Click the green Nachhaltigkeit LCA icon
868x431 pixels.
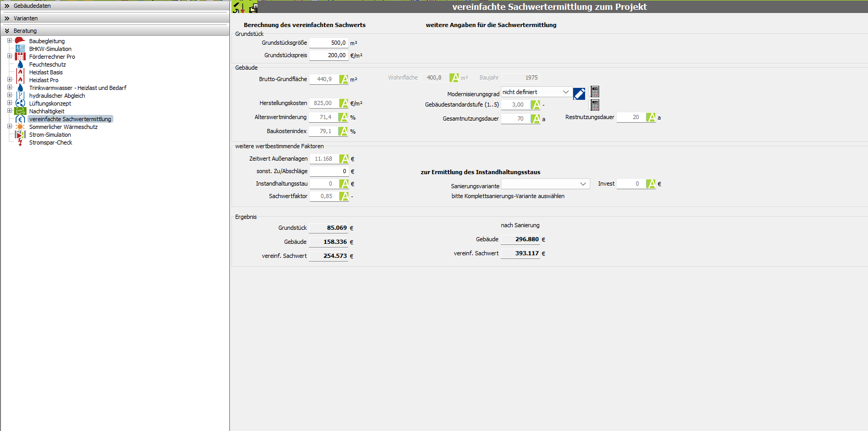pyautogui.click(x=20, y=111)
